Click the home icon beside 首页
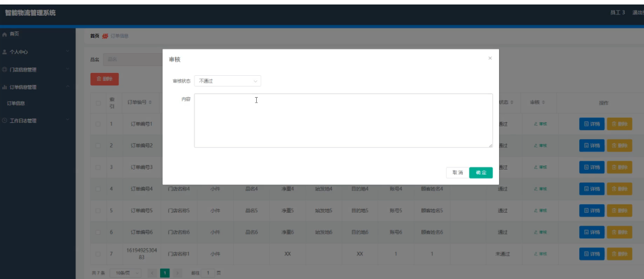The width and height of the screenshot is (644, 279). coord(4,34)
